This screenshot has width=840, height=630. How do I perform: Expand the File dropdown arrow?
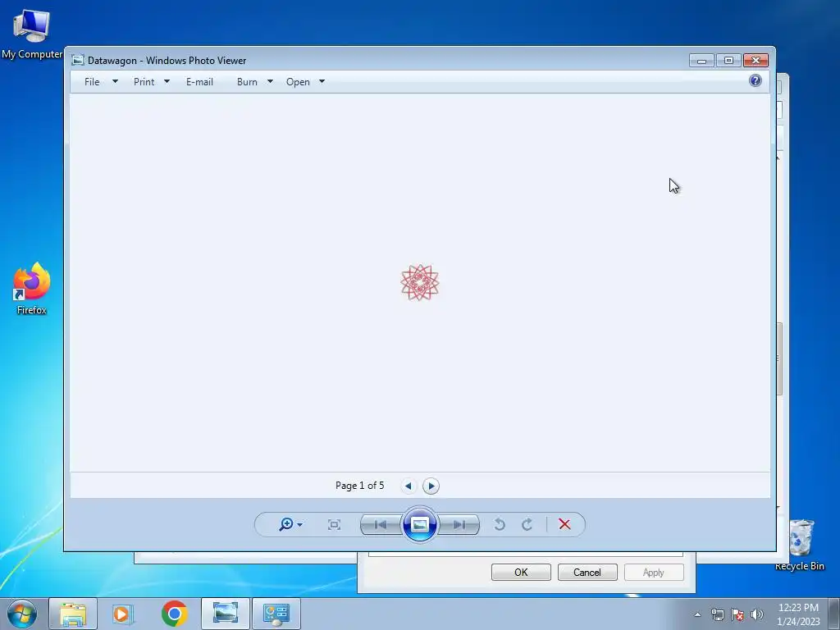[115, 81]
